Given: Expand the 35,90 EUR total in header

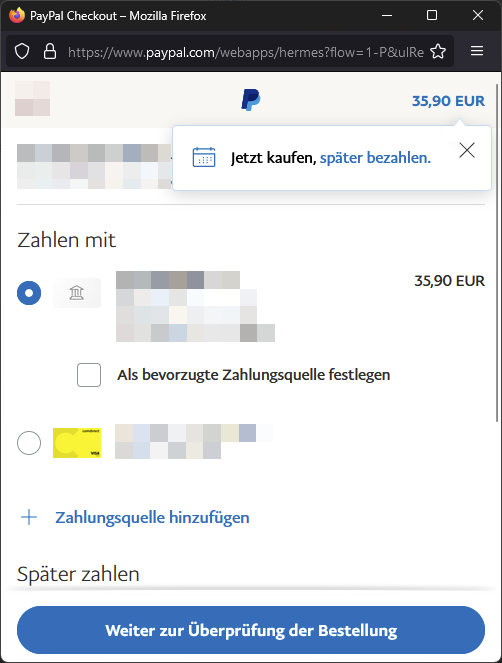Looking at the screenshot, I should (448, 101).
